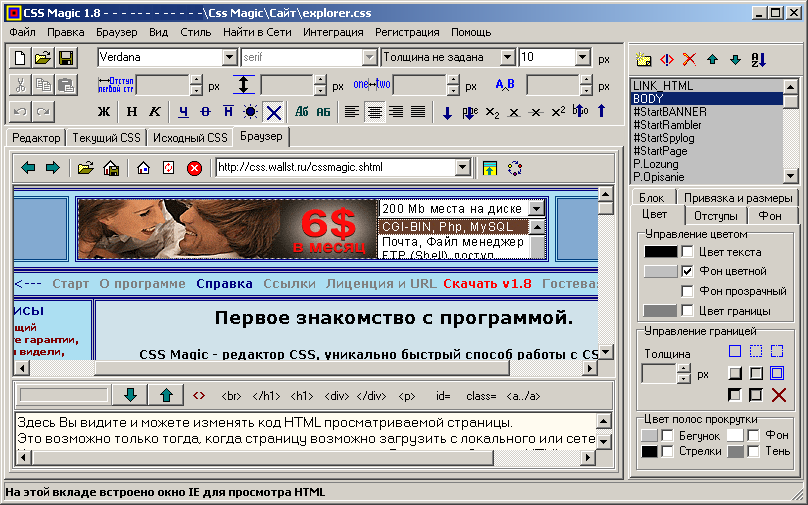Insert a <br> tag from the HTML bar

click(x=231, y=396)
